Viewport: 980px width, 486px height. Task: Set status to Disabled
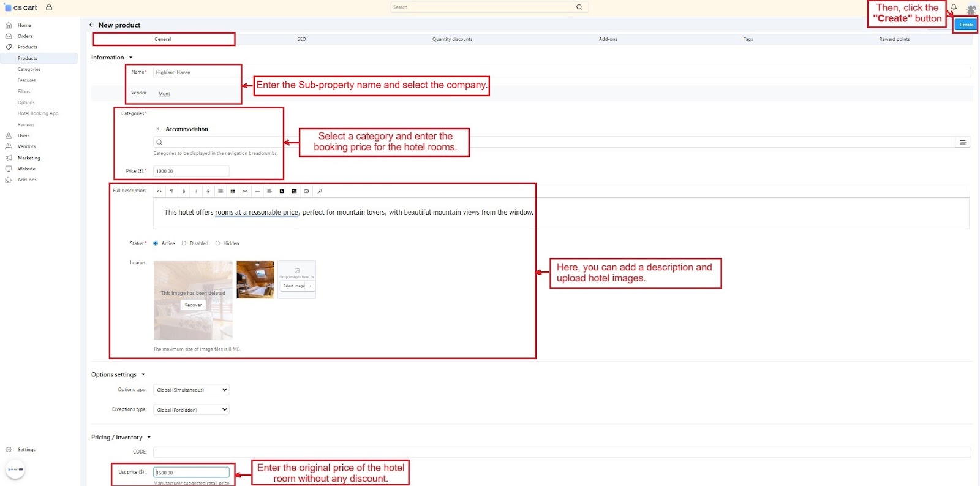184,243
